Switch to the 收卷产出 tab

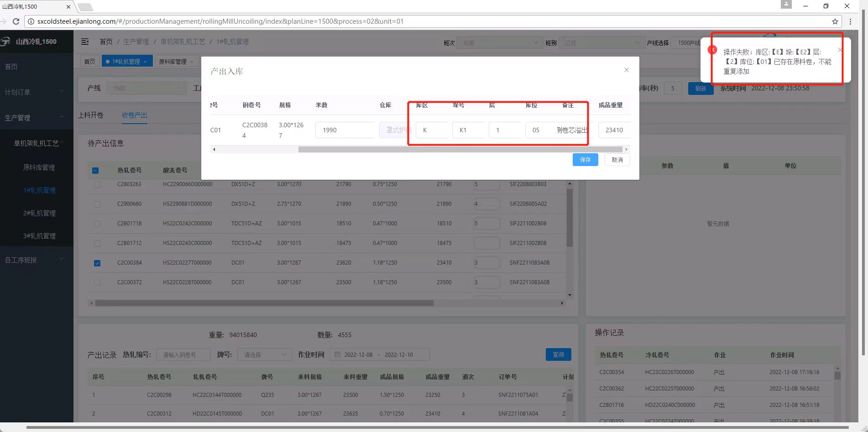point(135,115)
